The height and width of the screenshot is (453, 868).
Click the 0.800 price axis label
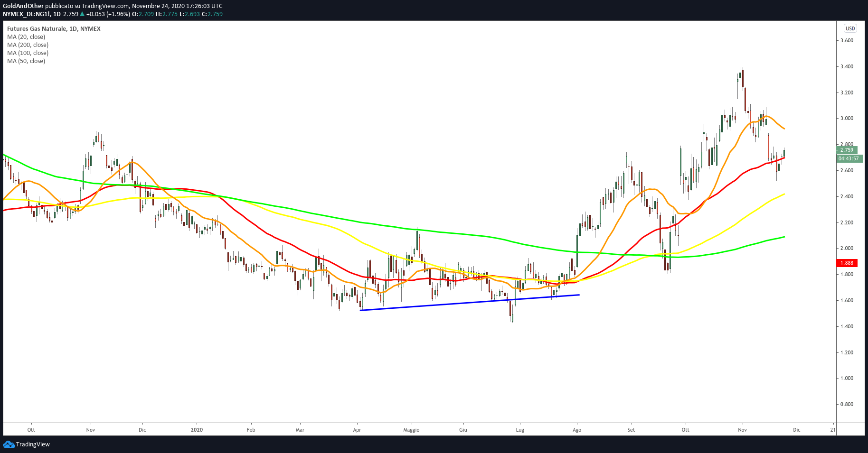pos(847,405)
